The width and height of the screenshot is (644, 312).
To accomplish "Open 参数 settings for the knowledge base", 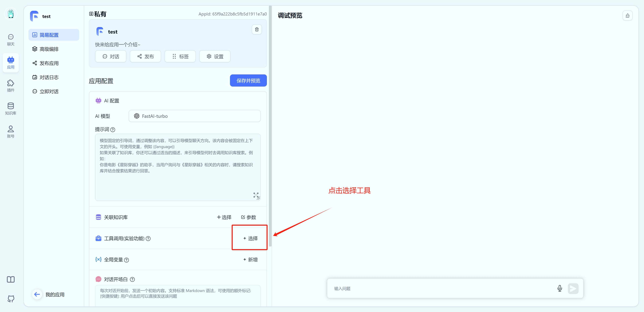I will (248, 217).
